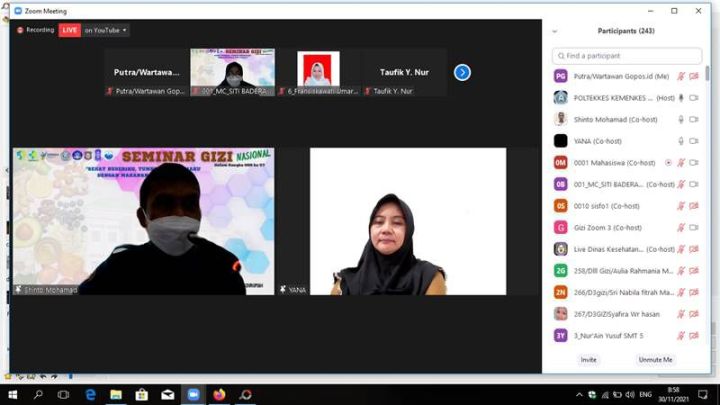Click the search magnifier in Find a participant
Screen dimensions: 720x405
(x=561, y=56)
